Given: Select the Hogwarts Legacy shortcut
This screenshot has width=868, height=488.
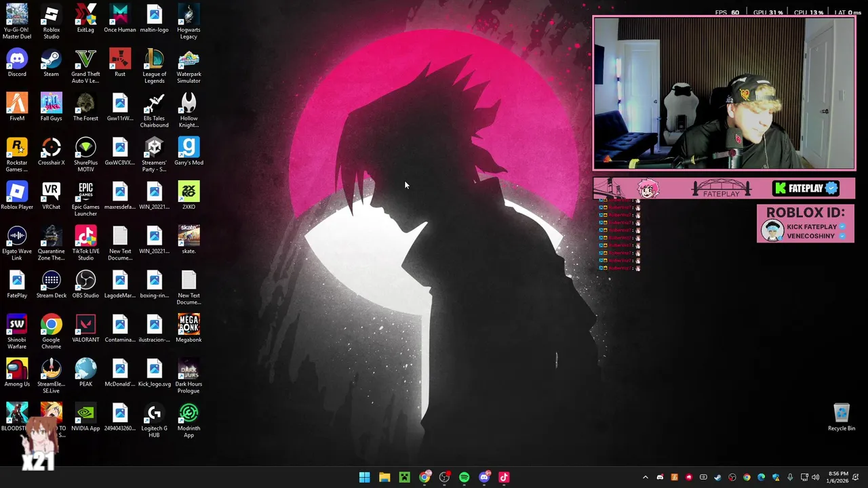Looking at the screenshot, I should (189, 21).
